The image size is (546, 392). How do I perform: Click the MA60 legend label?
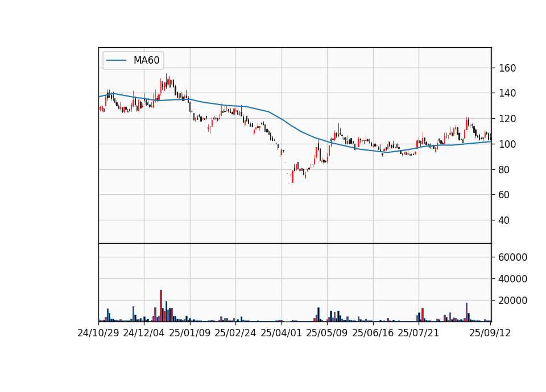click(146, 60)
